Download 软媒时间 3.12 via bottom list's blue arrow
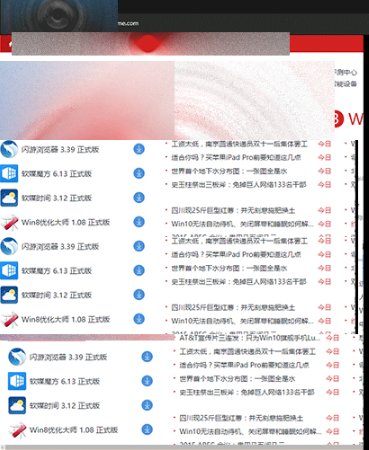Viewport: 369px width, 450px height. pyautogui.click(x=147, y=405)
